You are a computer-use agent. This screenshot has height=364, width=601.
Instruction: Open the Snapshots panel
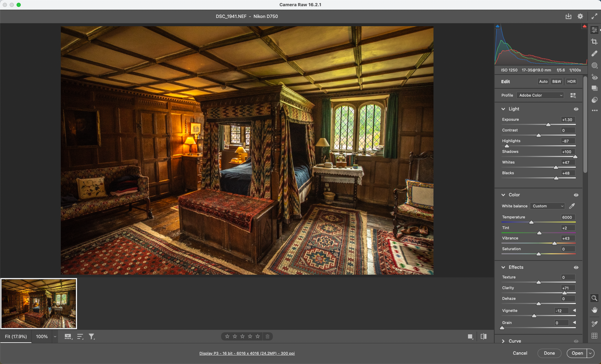pyautogui.click(x=594, y=88)
